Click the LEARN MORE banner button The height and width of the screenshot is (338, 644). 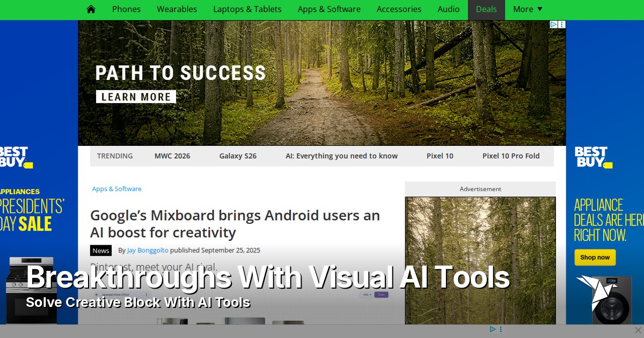pyautogui.click(x=136, y=97)
